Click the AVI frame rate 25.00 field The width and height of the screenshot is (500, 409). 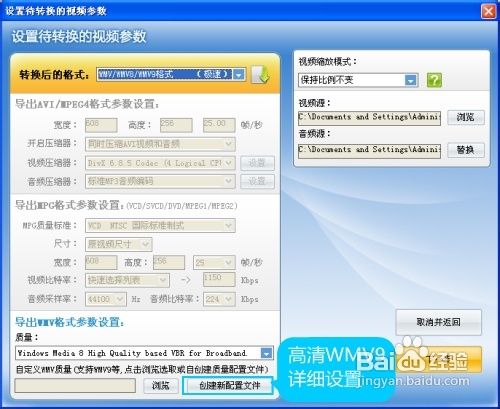point(219,125)
